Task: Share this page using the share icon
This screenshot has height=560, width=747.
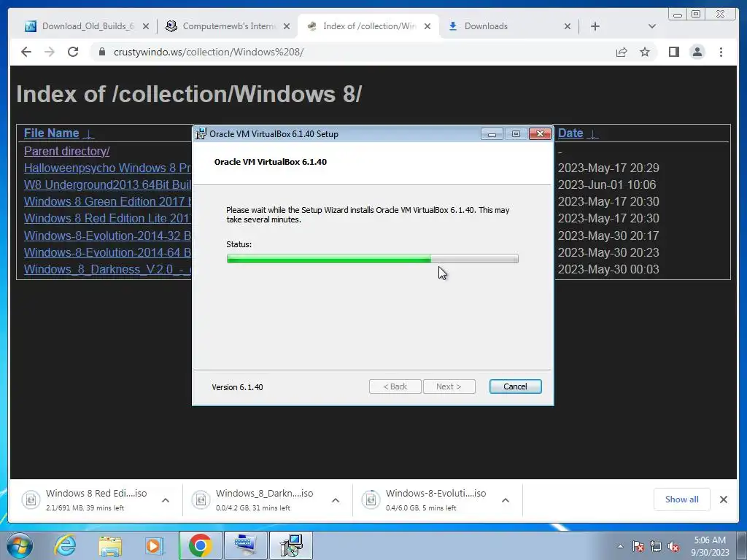Action: click(x=622, y=52)
